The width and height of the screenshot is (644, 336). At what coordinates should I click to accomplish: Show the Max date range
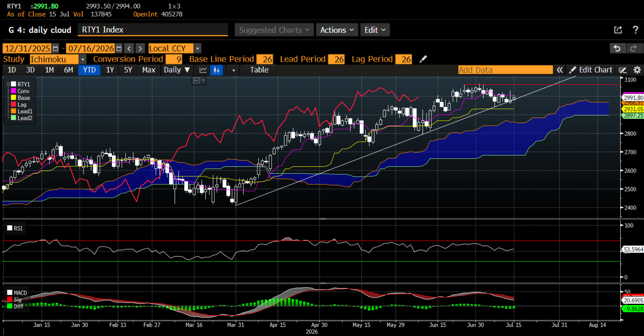click(149, 70)
